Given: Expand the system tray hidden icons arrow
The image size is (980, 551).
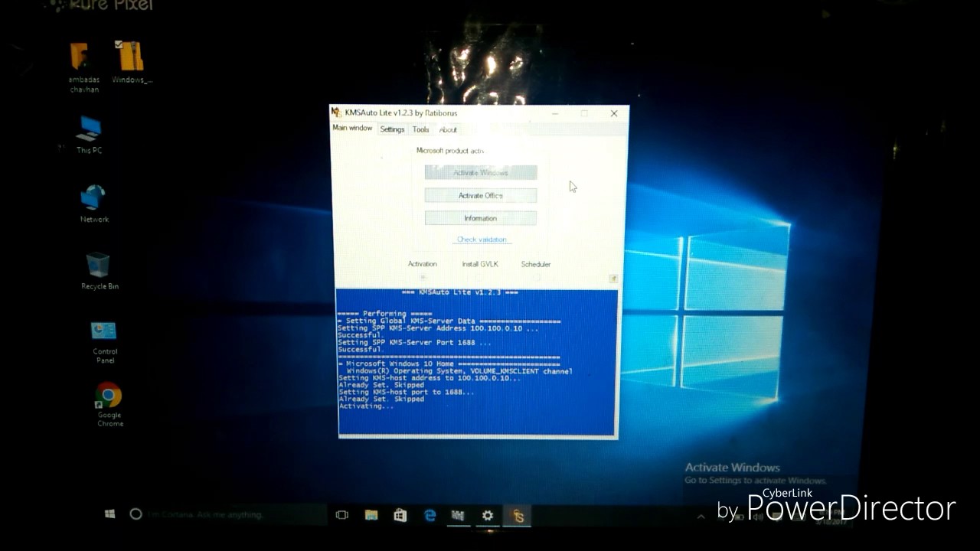Looking at the screenshot, I should coord(701,517).
